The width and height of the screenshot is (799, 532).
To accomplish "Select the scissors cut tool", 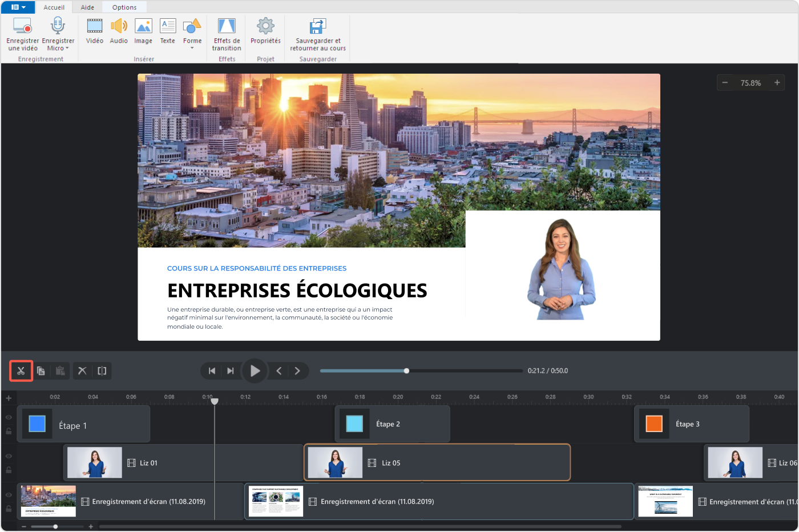I will coord(21,370).
